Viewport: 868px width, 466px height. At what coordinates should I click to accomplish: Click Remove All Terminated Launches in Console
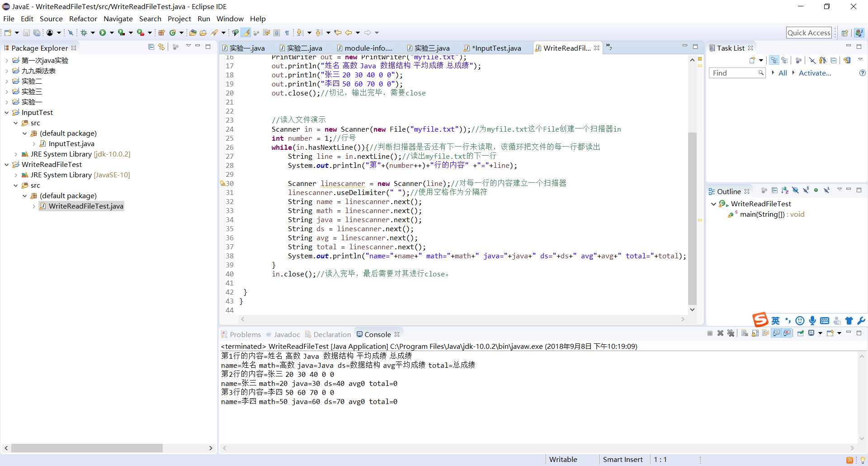pyautogui.click(x=731, y=333)
